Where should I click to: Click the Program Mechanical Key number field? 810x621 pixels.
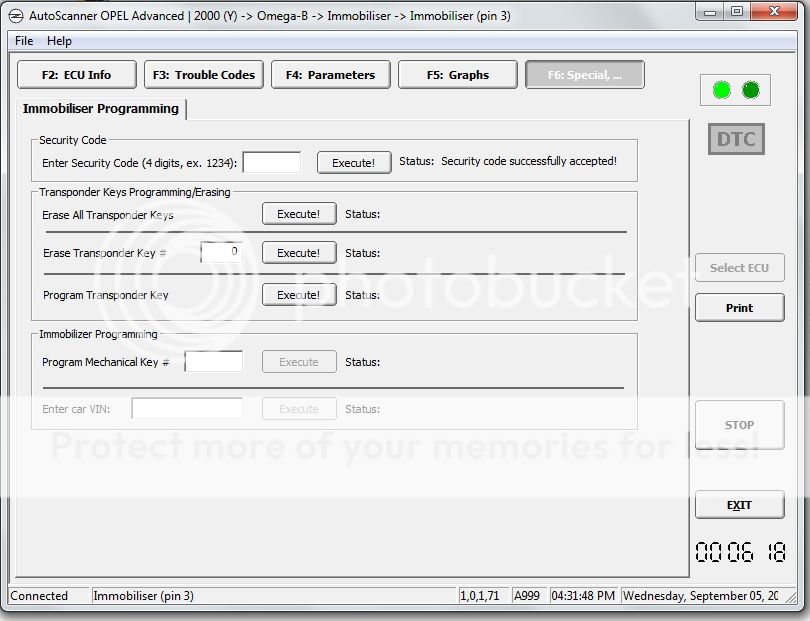coord(213,362)
